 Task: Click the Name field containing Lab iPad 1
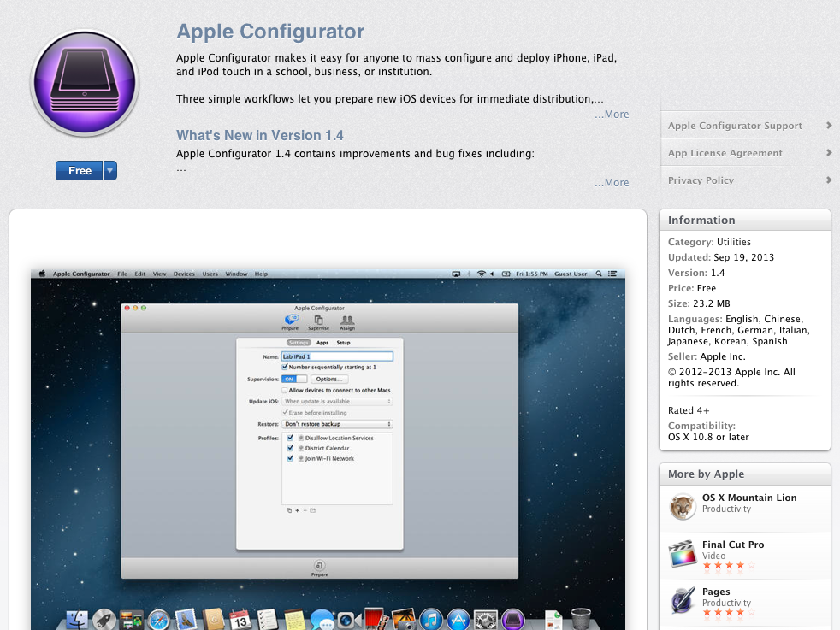click(337, 356)
